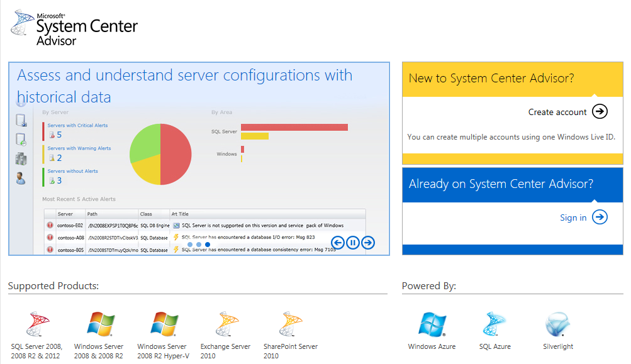Go to the previous carousel slide
Screen dimensions: 631x364
point(338,242)
